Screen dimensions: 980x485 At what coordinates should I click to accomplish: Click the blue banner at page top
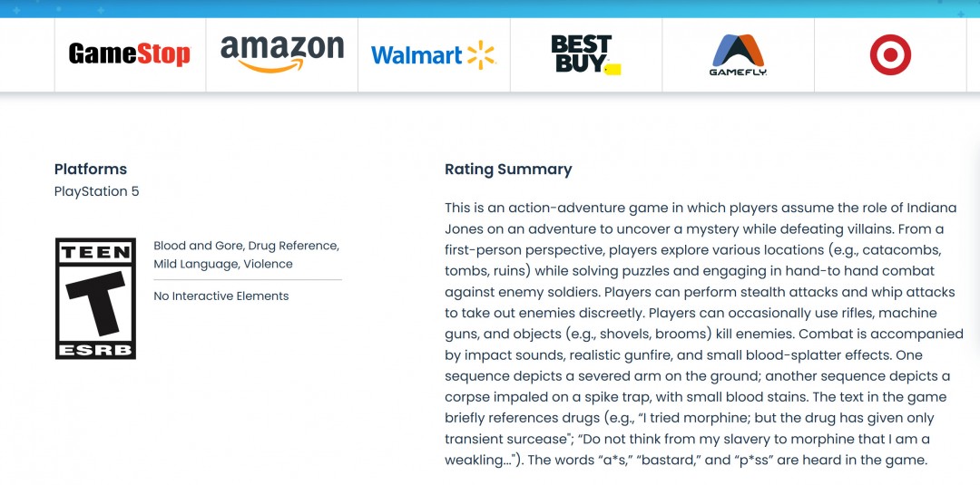pyautogui.click(x=490, y=8)
